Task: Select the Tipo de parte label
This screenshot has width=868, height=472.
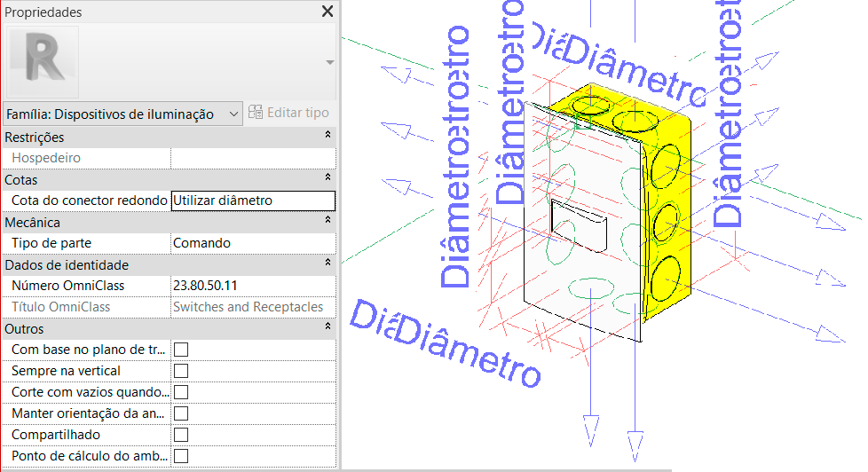Action: 51,243
